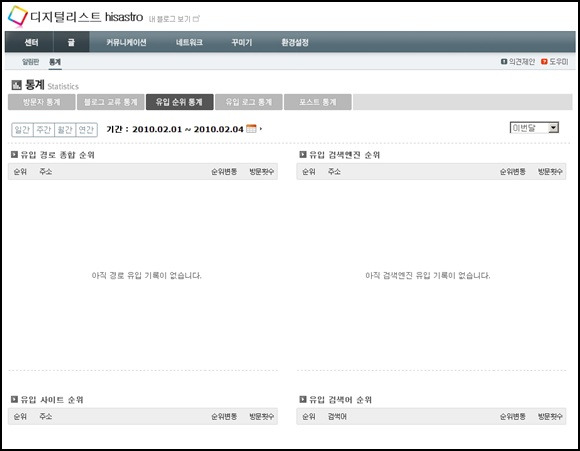Select the 월간 monthly view
This screenshot has height=451, width=580.
point(65,130)
